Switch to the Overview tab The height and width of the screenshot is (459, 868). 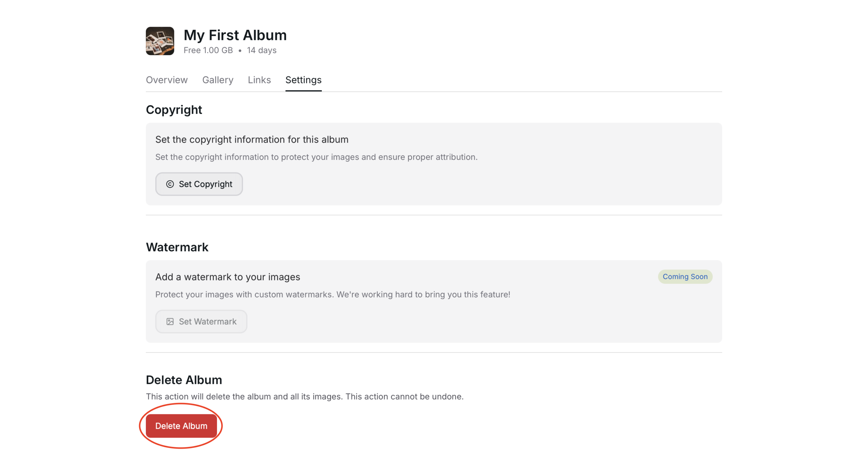[166, 80]
